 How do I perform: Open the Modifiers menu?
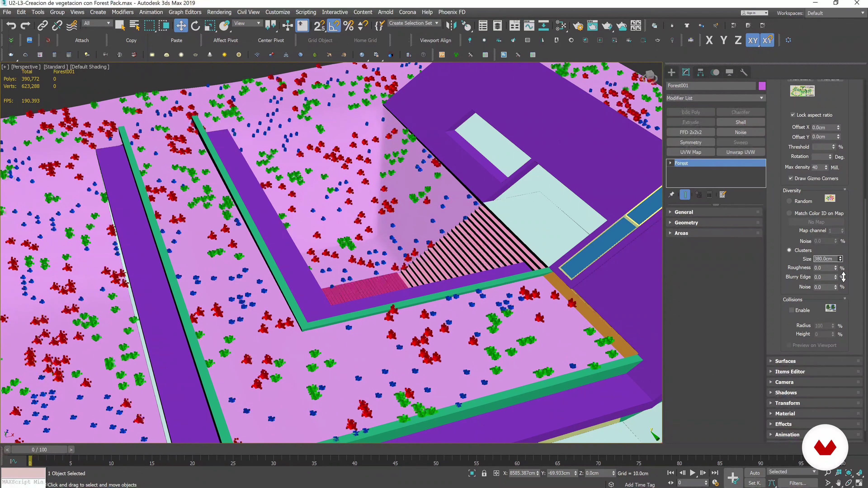pyautogui.click(x=122, y=12)
